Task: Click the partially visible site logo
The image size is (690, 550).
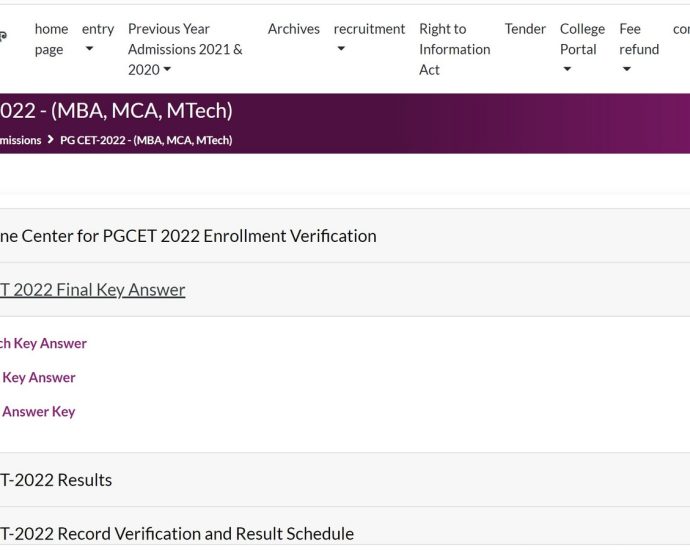Action: 3,38
